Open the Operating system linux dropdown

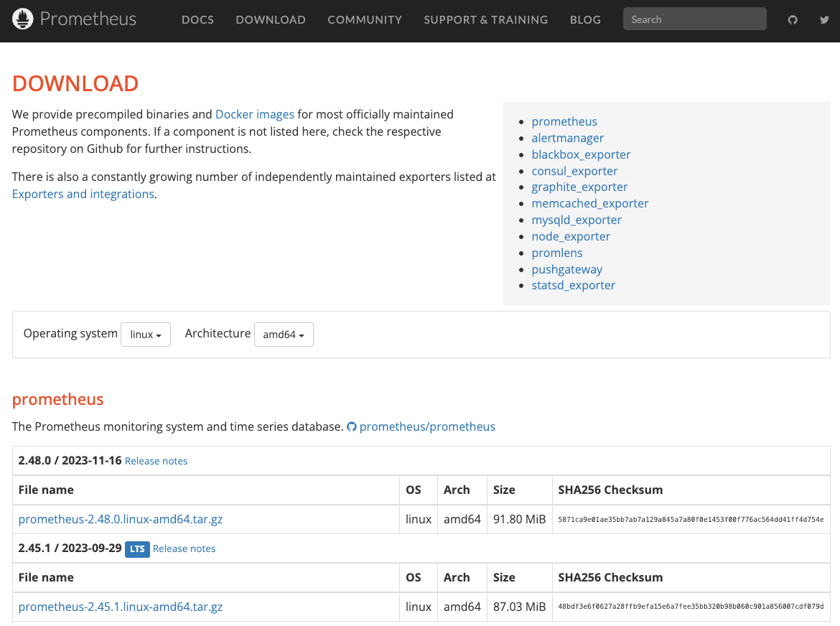click(x=146, y=335)
